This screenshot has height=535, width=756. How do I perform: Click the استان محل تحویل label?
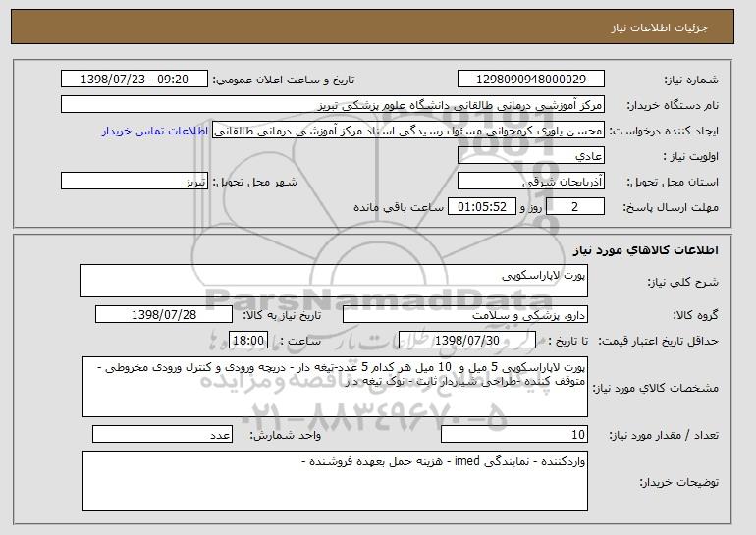[673, 183]
